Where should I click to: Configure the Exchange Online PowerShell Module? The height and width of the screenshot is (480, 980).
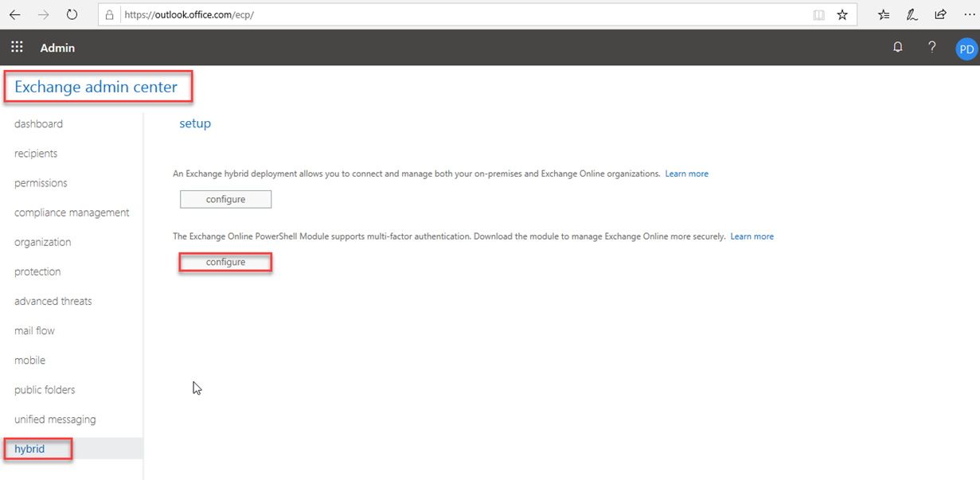[x=225, y=262]
